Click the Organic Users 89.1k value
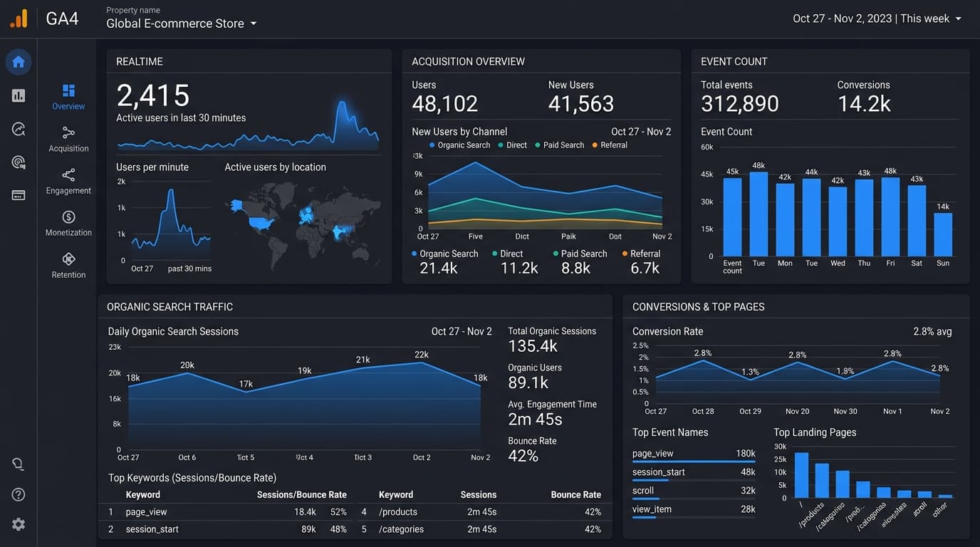 tap(528, 382)
